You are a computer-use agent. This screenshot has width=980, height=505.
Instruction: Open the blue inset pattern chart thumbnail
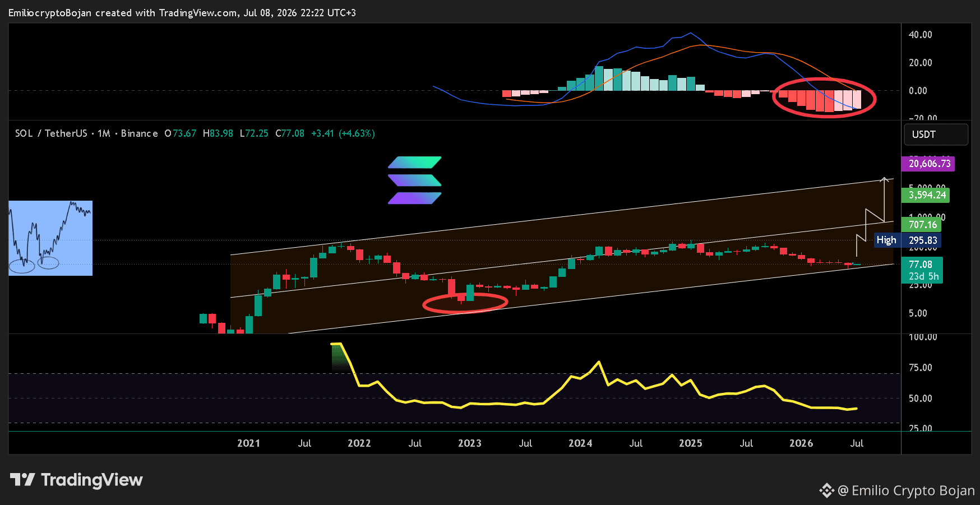coord(50,238)
